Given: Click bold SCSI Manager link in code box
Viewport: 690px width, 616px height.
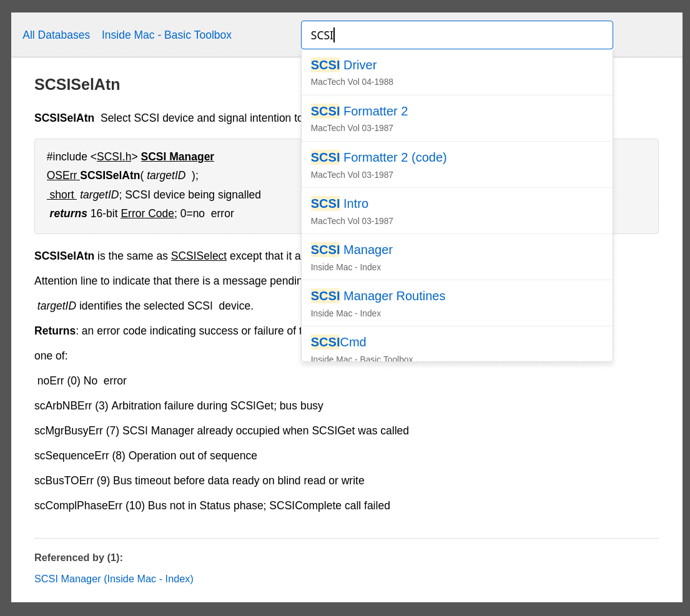Looking at the screenshot, I should point(177,157).
